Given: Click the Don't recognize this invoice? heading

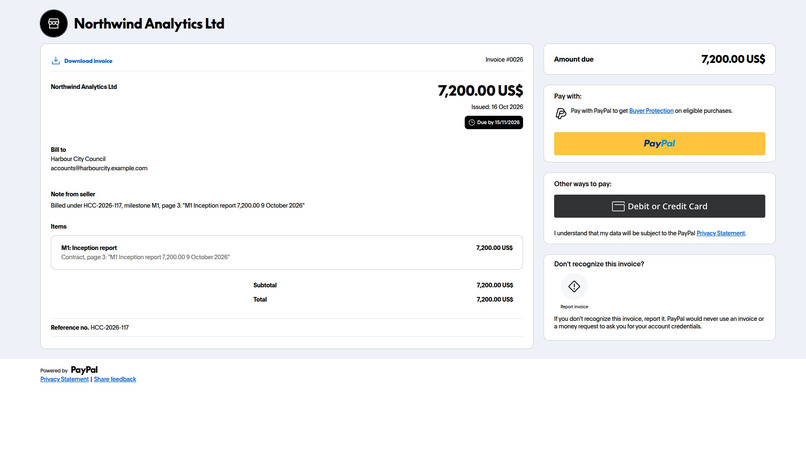Looking at the screenshot, I should 599,264.
